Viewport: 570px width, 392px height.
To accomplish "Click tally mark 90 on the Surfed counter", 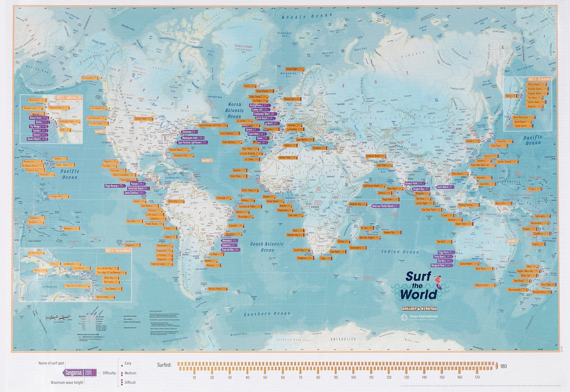I will tap(336, 369).
